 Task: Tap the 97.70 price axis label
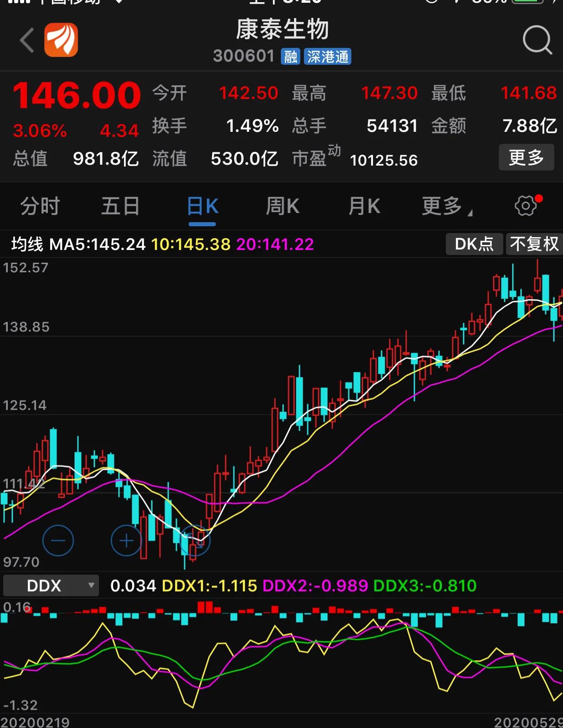21,562
